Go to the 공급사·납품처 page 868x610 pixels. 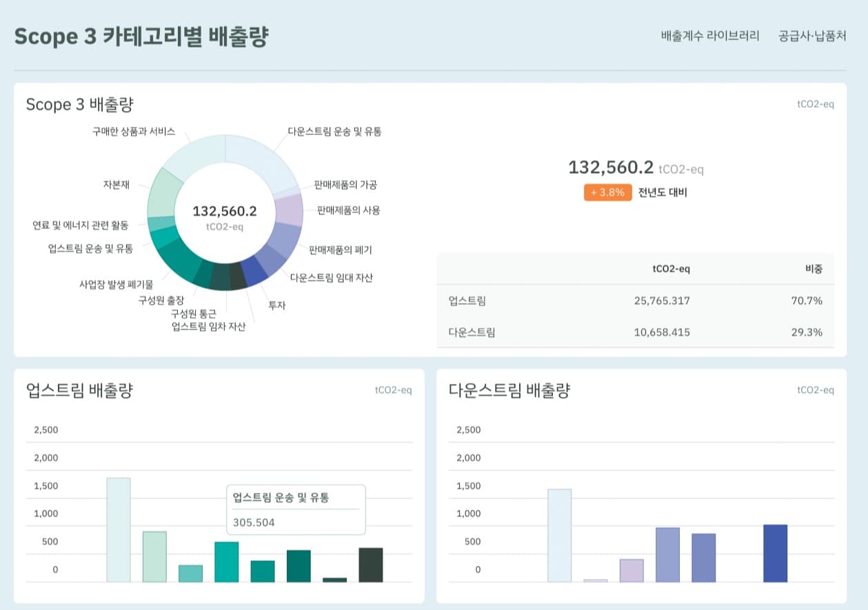(811, 36)
